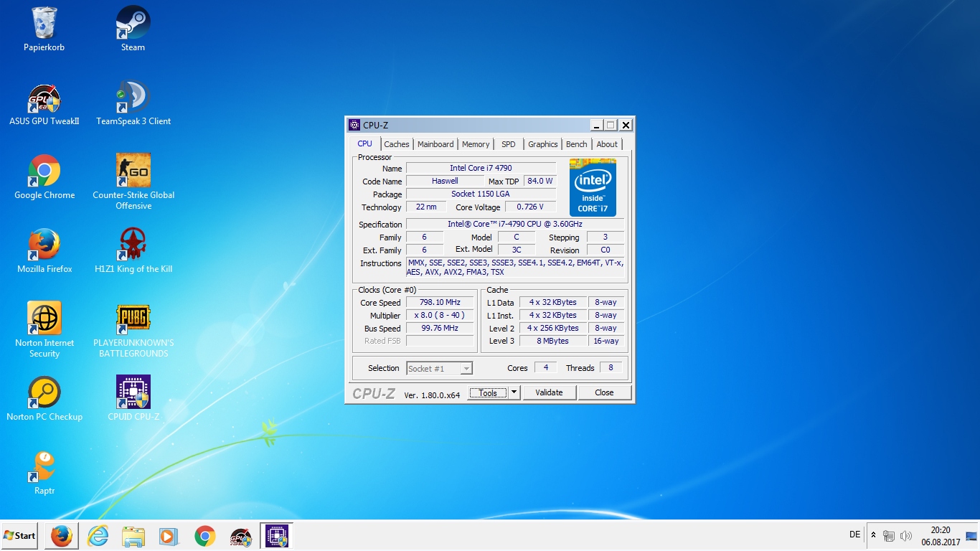
Task: Open GPU Tweak icon in taskbar
Action: (x=240, y=536)
